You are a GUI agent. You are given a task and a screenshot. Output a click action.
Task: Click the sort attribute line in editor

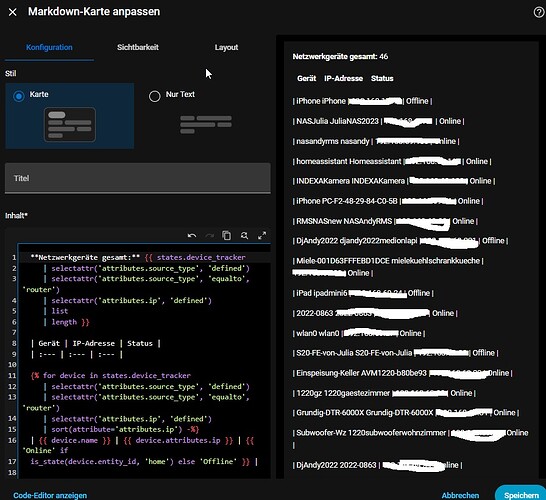[x=125, y=429]
